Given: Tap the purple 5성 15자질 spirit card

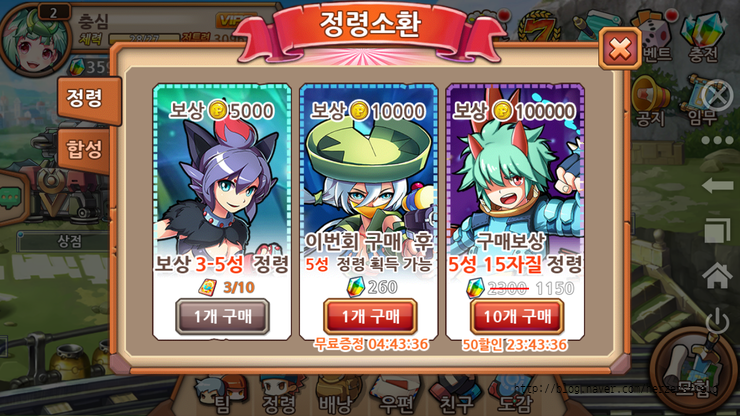Looking at the screenshot, I should pyautogui.click(x=515, y=212).
